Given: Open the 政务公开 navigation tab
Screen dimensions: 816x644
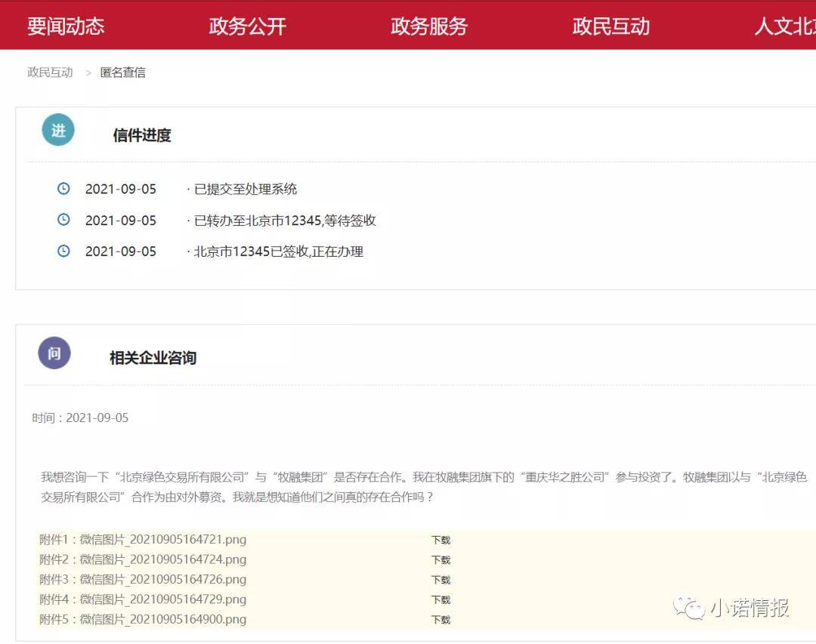Looking at the screenshot, I should click(x=248, y=26).
